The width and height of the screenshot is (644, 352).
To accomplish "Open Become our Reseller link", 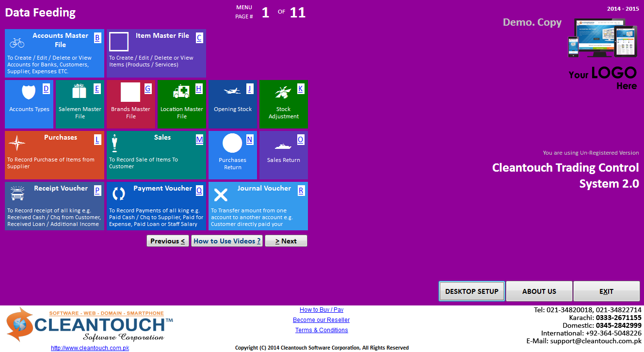I will [x=322, y=320].
